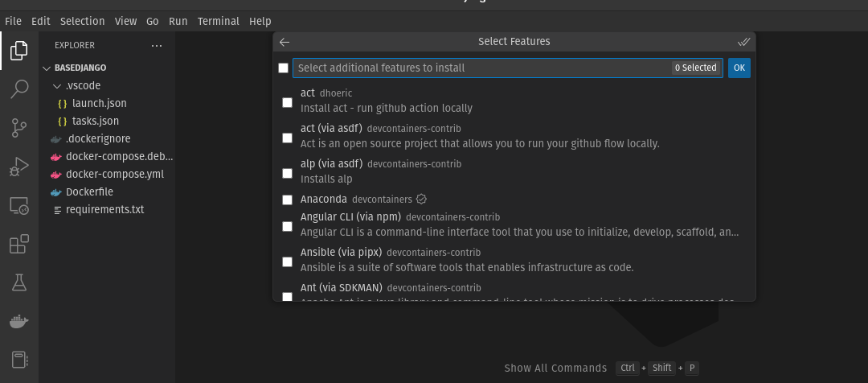
Task: Check the Anaconda feature
Action: (287, 200)
